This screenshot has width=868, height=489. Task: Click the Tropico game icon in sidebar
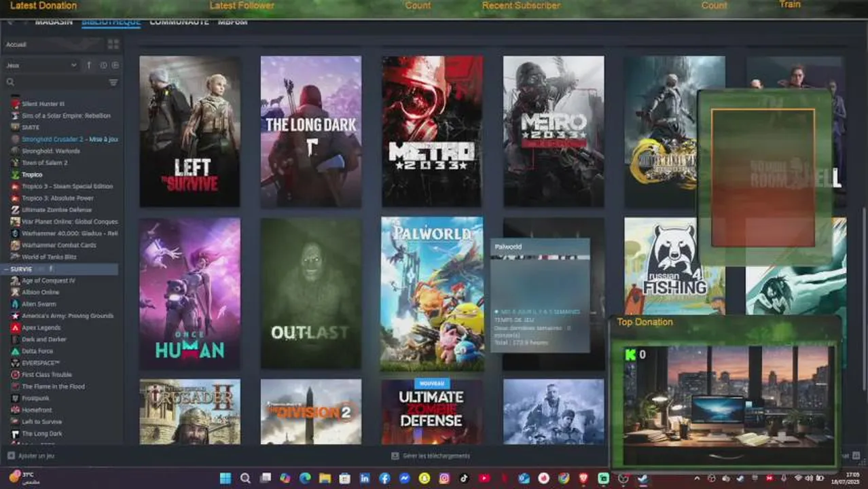pos(15,175)
